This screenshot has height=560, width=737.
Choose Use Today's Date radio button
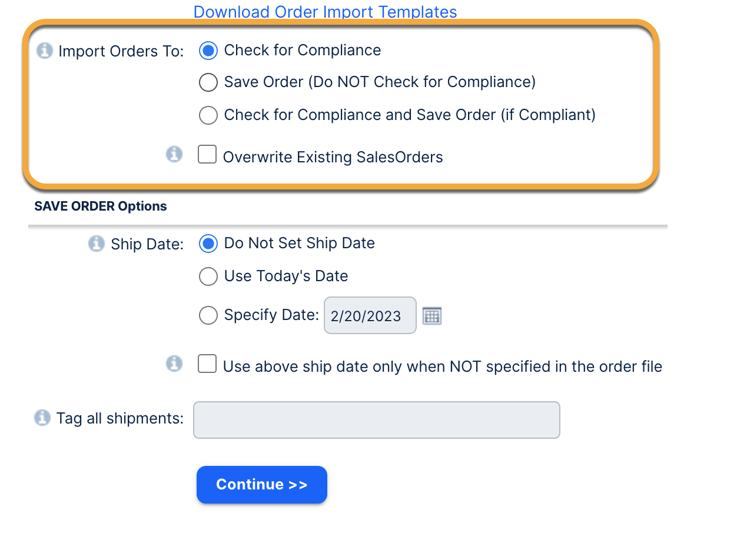coord(208,276)
